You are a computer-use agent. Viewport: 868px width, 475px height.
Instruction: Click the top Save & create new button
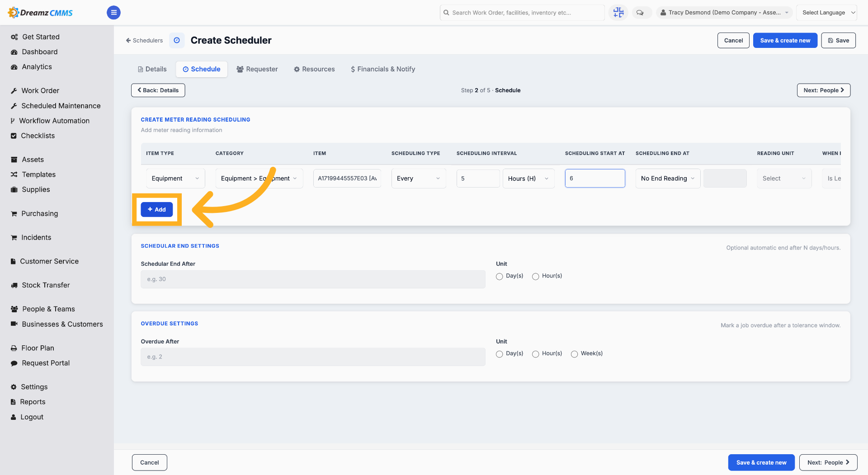coord(785,40)
